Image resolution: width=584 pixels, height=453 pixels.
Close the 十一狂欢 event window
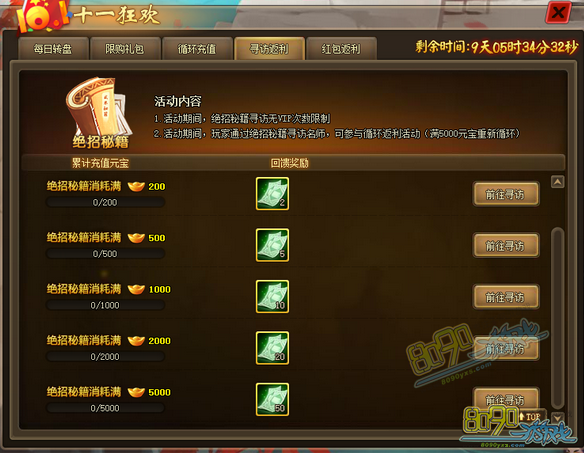(558, 13)
